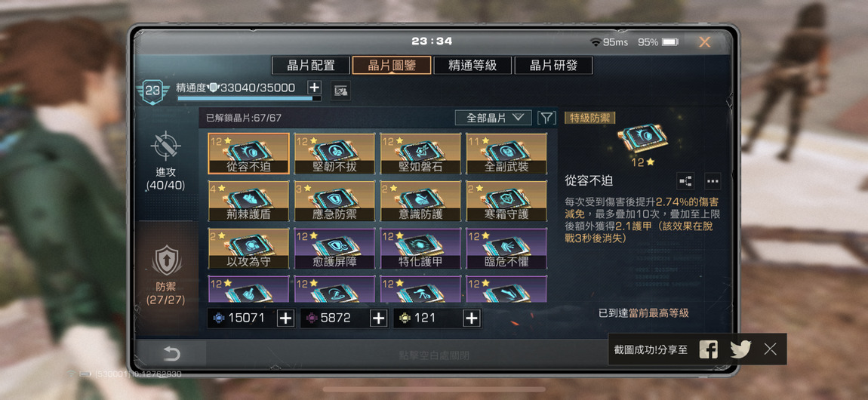Add more purple currency 5872
Screen dimensions: 868x400
pos(378,318)
